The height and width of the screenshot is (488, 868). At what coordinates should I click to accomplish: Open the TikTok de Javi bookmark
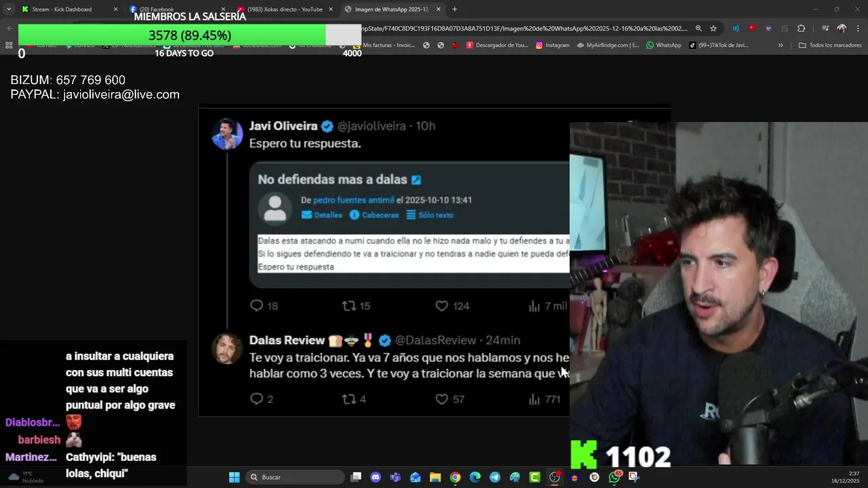tap(718, 45)
